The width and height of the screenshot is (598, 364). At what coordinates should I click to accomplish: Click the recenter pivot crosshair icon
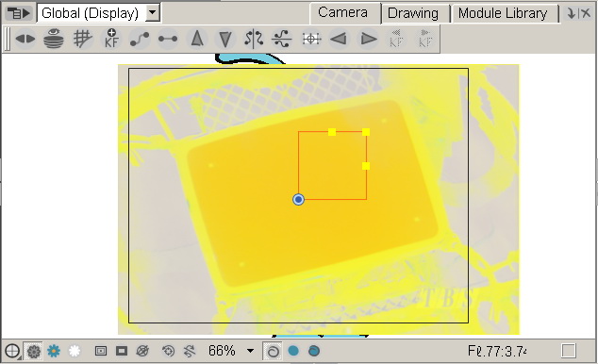[311, 39]
